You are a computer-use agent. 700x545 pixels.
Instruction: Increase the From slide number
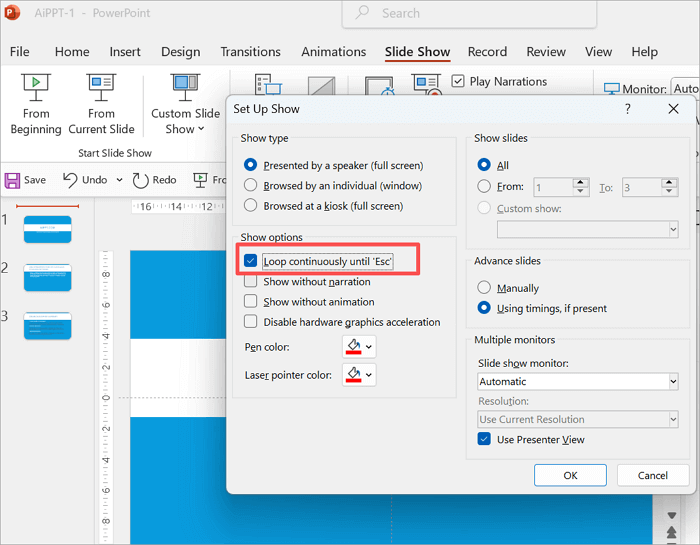click(580, 183)
